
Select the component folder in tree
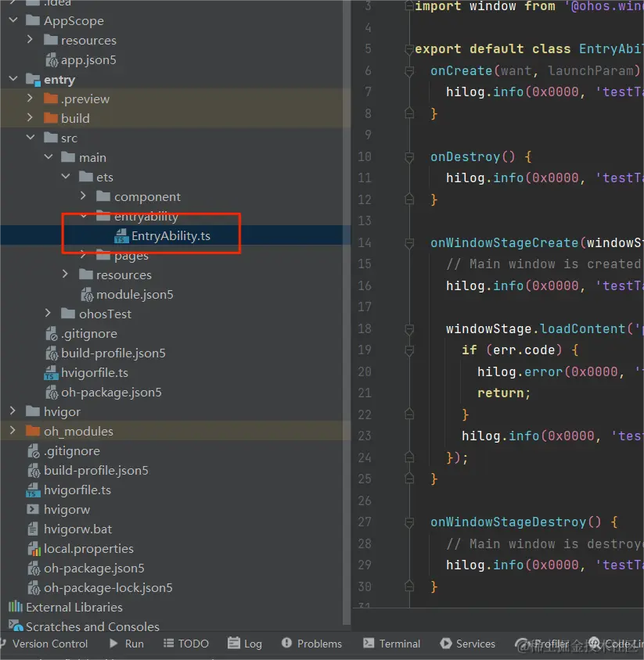pos(147,196)
